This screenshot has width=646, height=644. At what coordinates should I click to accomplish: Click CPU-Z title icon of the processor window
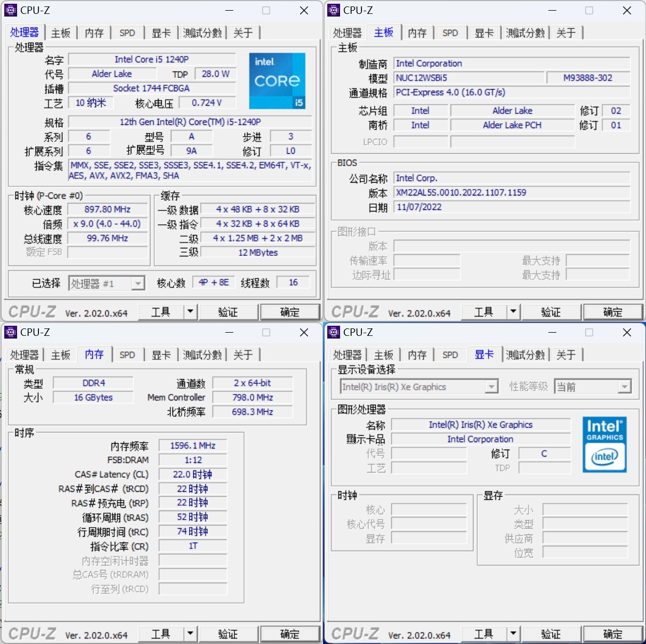(11, 10)
